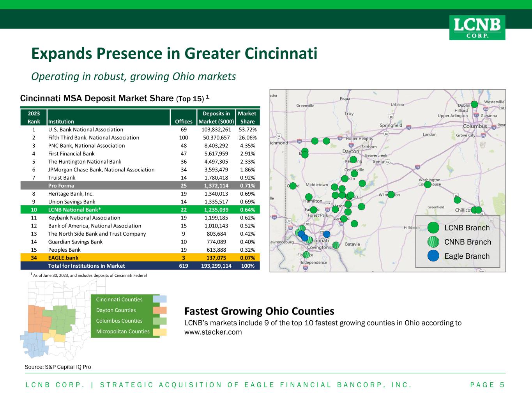Select 'The North Side Bank and Trust Company'

pos(97,234)
